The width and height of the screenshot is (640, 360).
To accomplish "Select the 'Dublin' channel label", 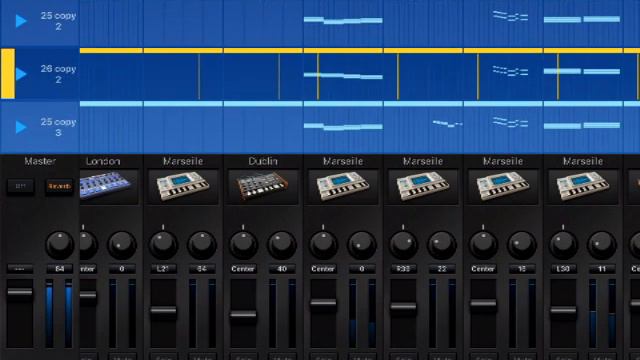I will coord(263,161).
